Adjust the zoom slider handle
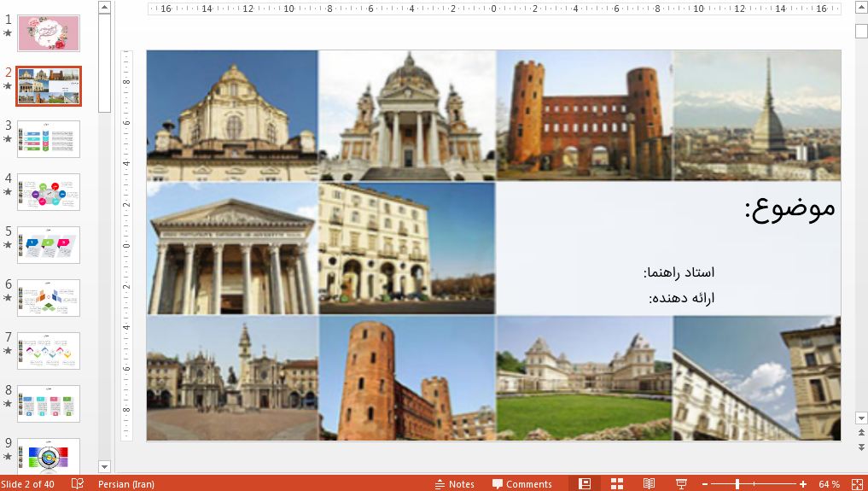 click(x=737, y=484)
